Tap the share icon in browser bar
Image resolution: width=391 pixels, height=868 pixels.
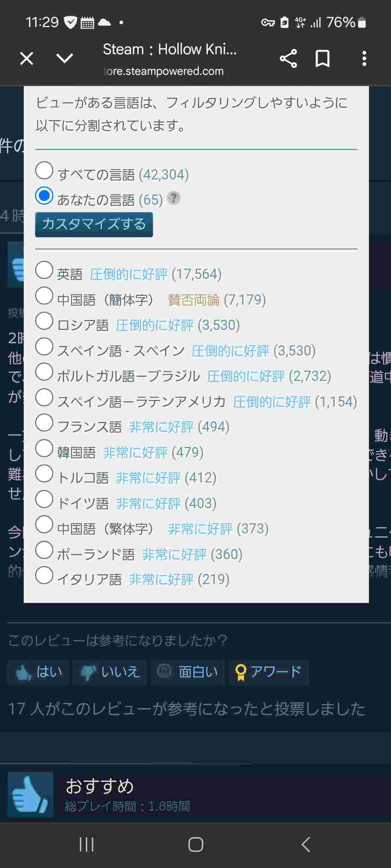[x=288, y=59]
